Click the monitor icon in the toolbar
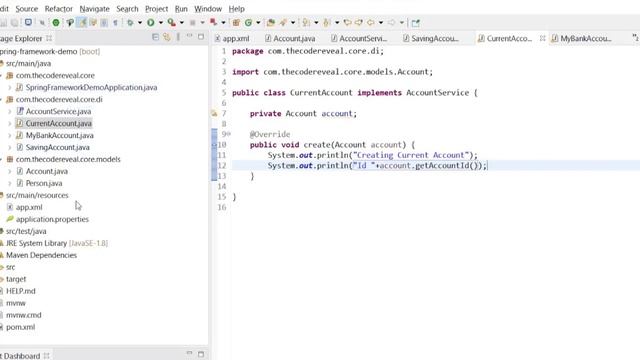 28,22
